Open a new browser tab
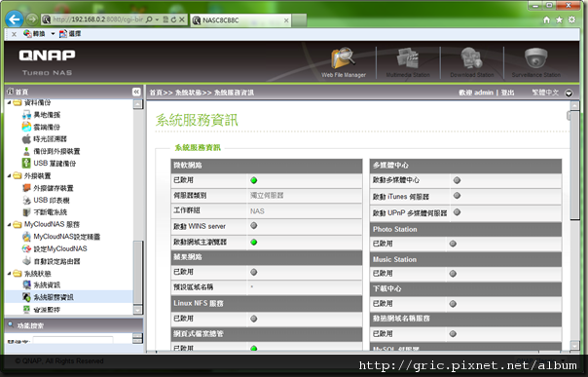The image size is (588, 377). 299,20
